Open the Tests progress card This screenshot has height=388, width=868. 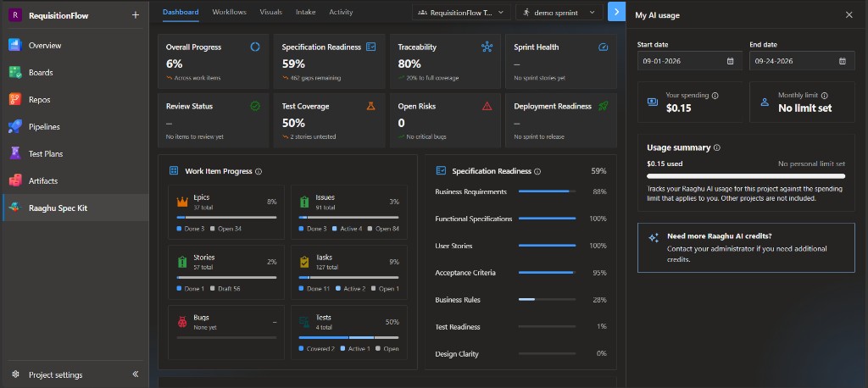[348, 332]
